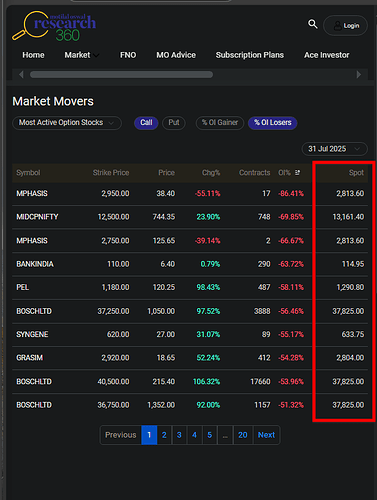Click the horizontal scrollbar thumb

pos(121,74)
